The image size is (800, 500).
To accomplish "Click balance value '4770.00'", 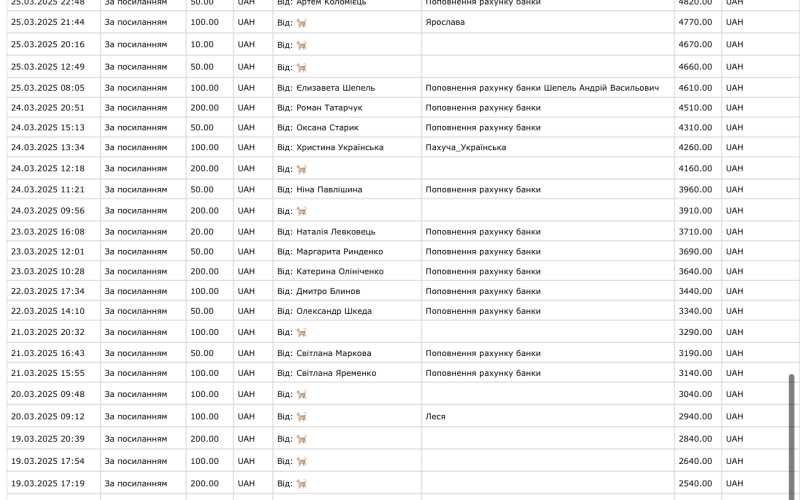I will (695, 22).
